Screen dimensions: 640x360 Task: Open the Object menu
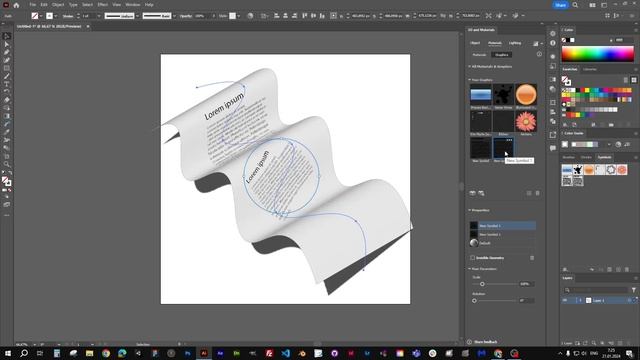click(x=58, y=5)
